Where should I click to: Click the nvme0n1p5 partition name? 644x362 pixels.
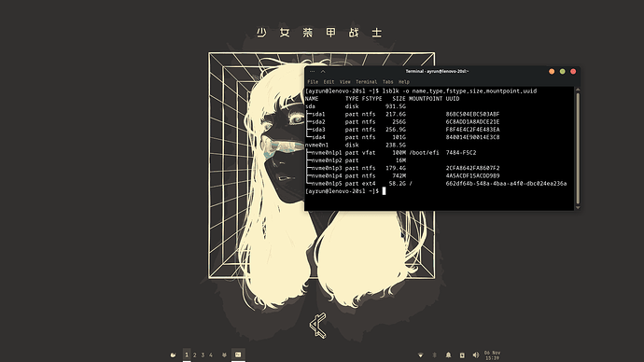pyautogui.click(x=327, y=184)
